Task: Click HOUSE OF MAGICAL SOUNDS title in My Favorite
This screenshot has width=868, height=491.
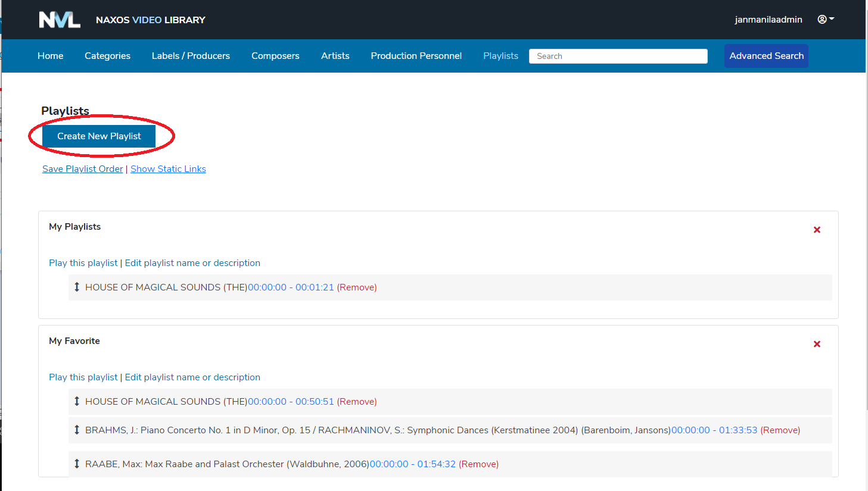Action: 166,402
